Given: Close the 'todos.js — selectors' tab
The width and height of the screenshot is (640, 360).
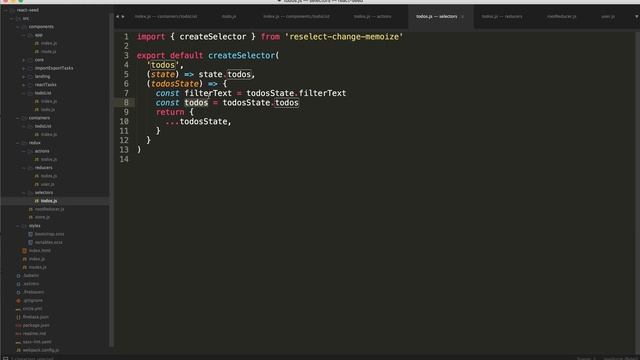Looking at the screenshot, I should tap(462, 17).
